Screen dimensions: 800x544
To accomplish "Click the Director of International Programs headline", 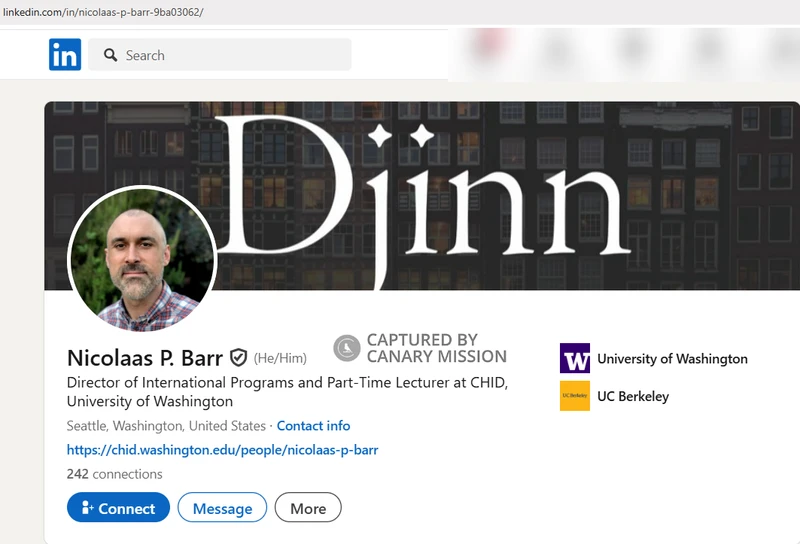I will [287, 392].
